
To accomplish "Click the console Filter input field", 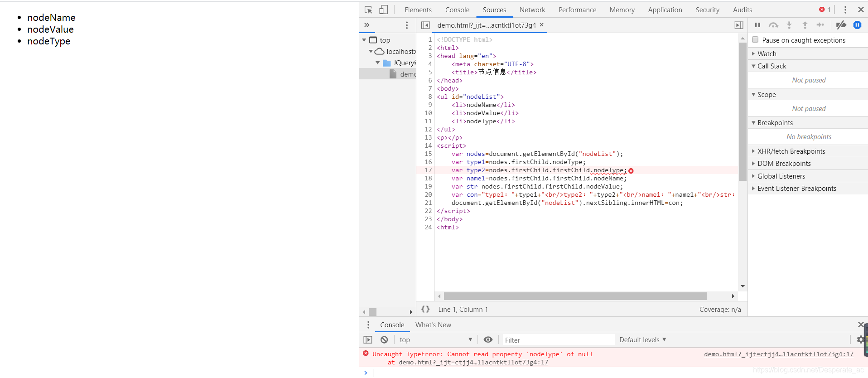I will pyautogui.click(x=558, y=340).
